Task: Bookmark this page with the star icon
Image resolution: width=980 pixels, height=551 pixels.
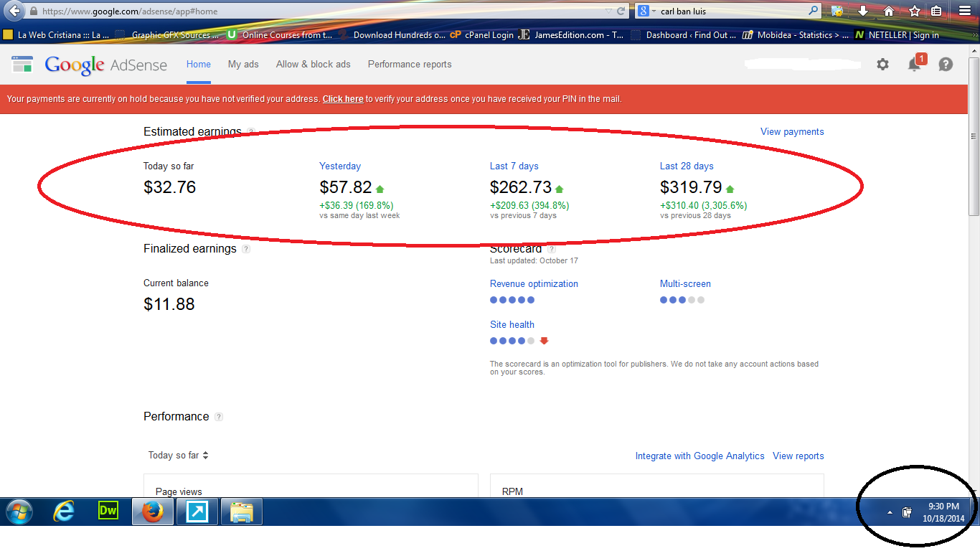Action: coord(915,11)
